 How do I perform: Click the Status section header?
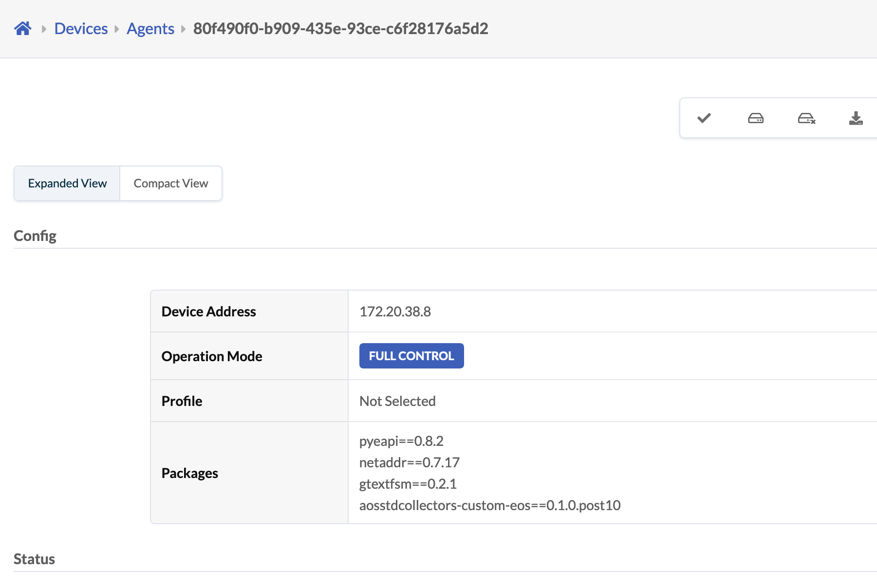pyautogui.click(x=34, y=559)
